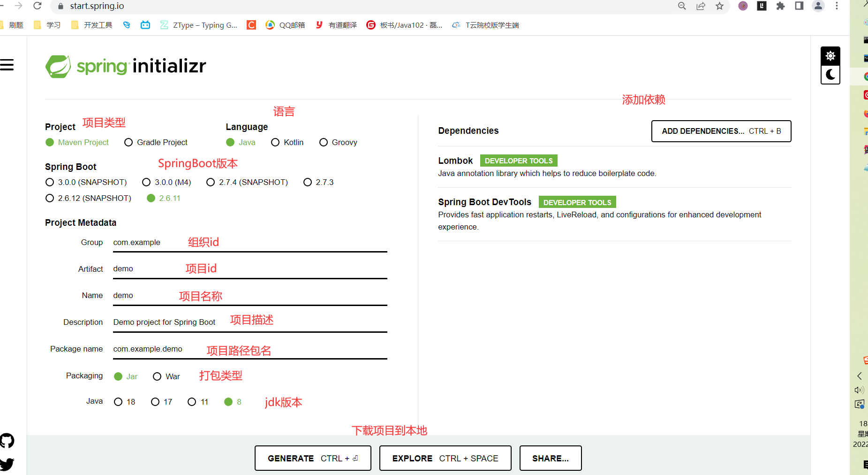The width and height of the screenshot is (868, 475).
Task: Edit the Package name field
Action: [x=250, y=349]
